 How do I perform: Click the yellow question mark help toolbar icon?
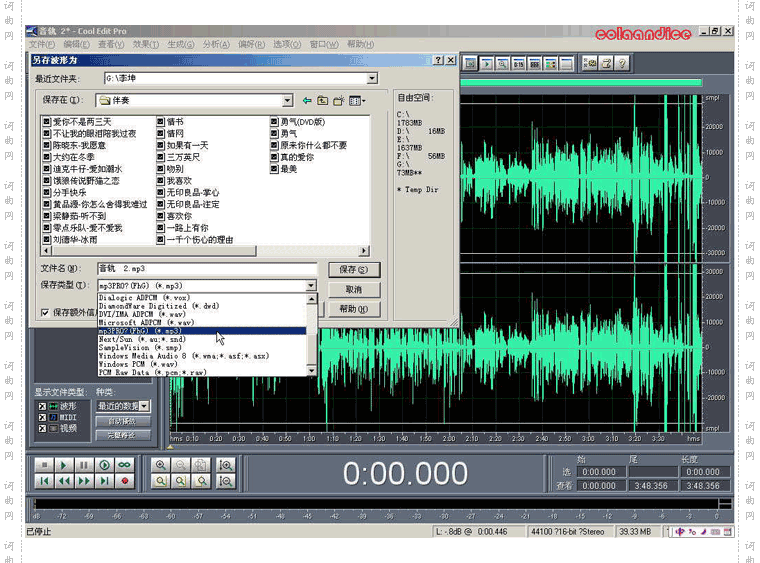622,63
